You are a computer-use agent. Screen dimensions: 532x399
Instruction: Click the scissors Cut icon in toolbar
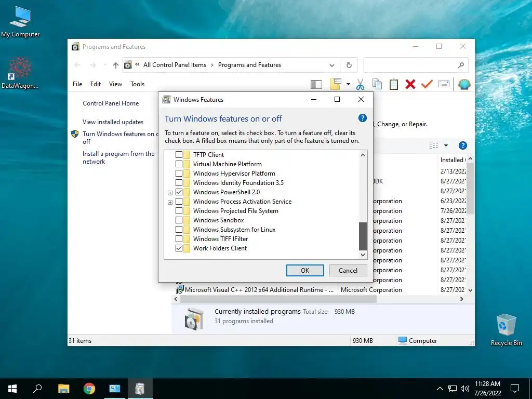360,84
